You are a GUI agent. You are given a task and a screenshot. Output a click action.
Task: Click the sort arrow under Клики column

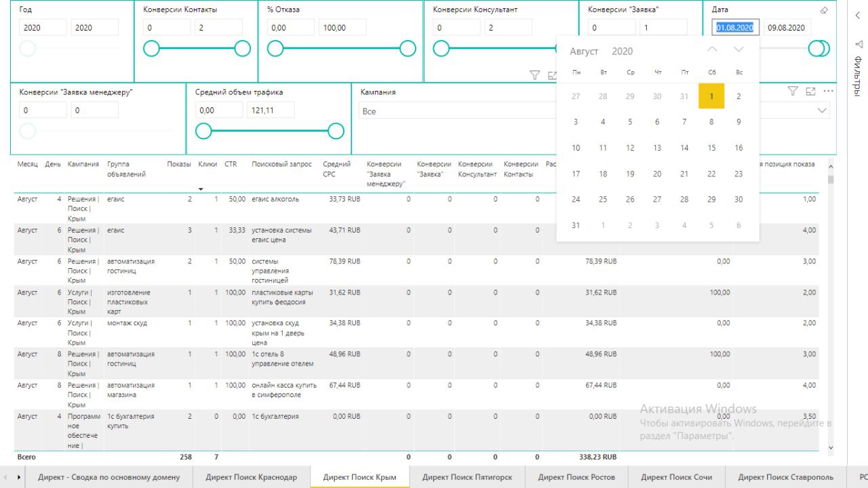pos(201,189)
